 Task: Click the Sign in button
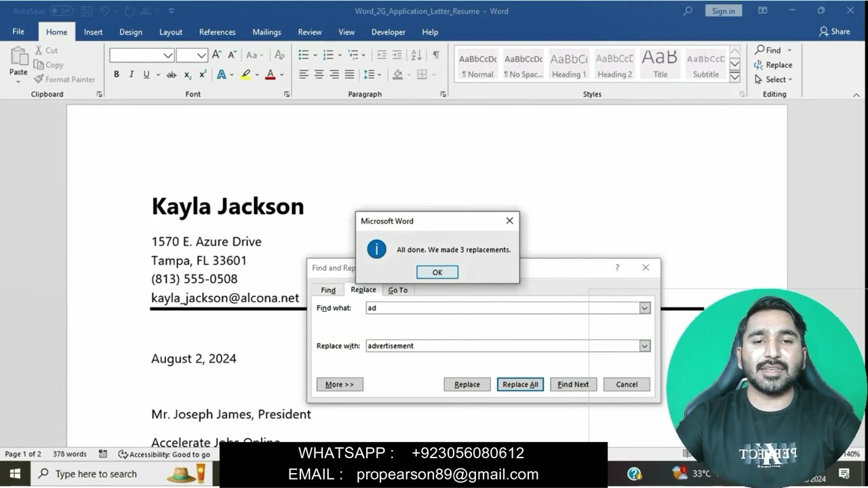724,11
